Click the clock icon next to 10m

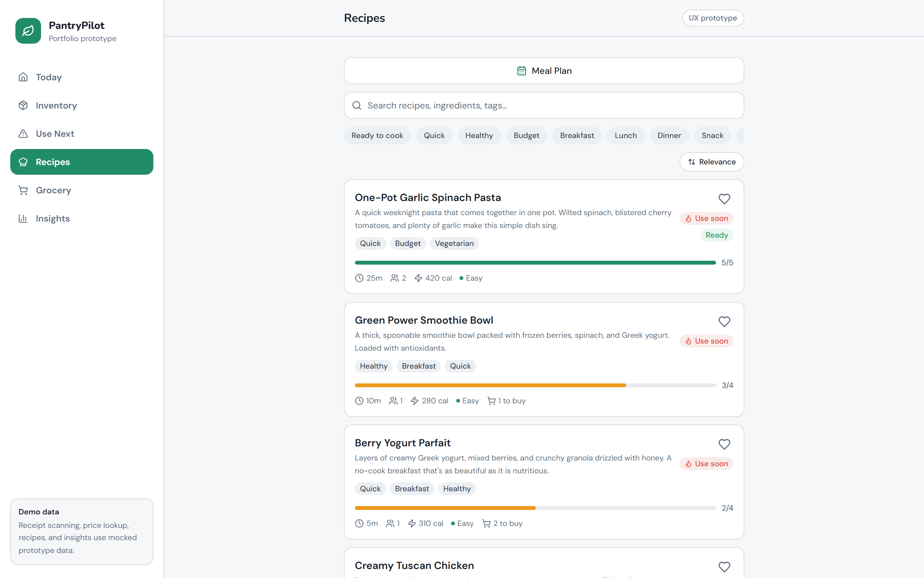click(x=359, y=401)
